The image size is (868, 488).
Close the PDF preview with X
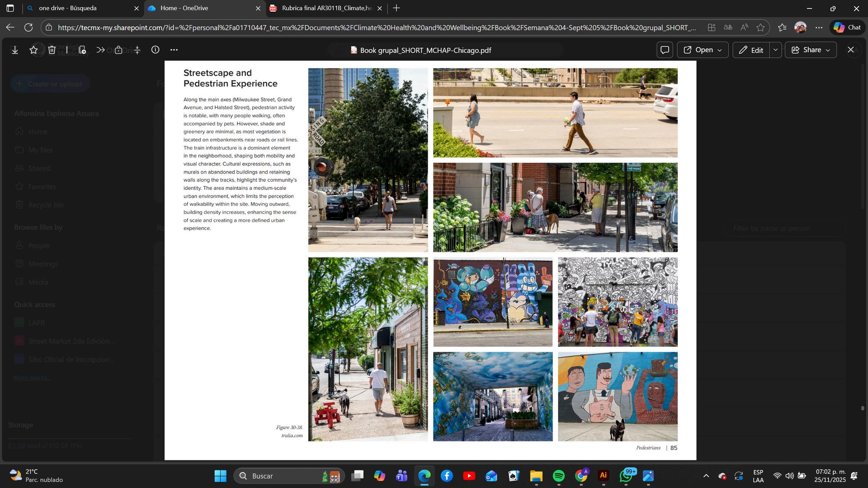850,50
